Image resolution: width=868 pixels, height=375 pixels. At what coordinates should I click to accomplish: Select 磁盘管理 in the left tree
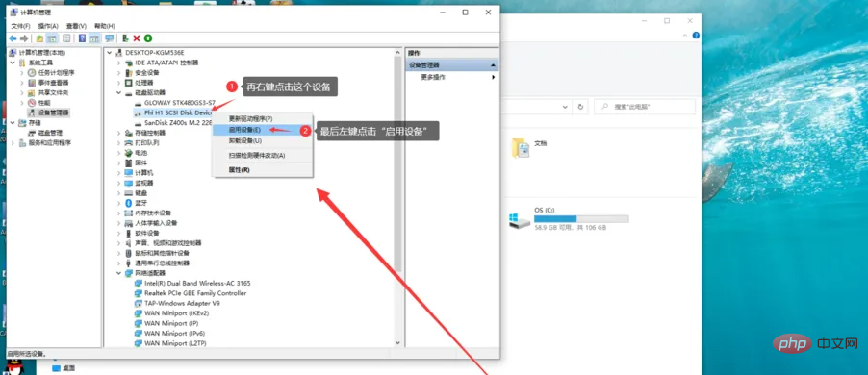click(50, 133)
